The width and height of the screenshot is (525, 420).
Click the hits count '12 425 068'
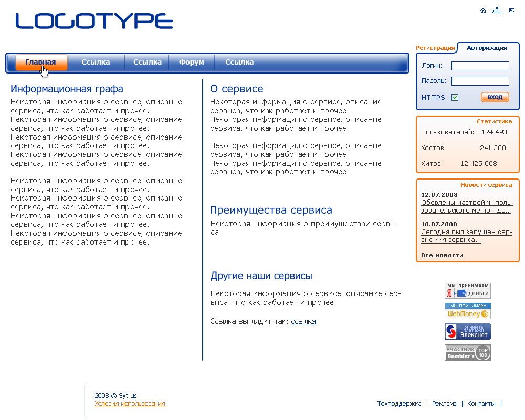click(479, 164)
